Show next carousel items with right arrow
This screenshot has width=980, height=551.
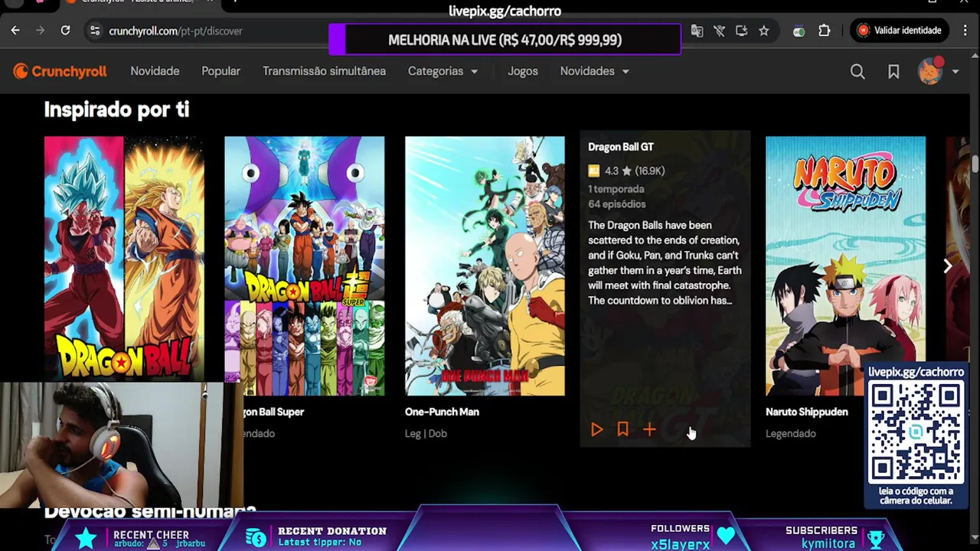[x=947, y=266]
